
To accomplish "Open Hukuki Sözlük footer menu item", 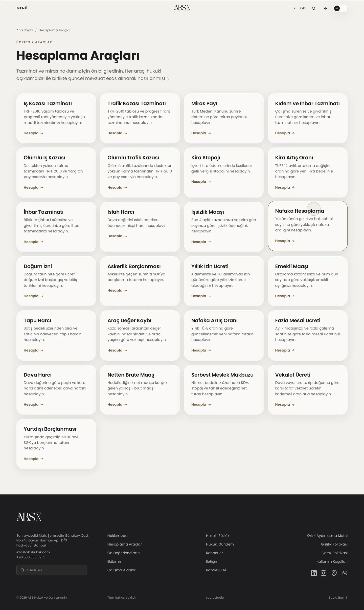I will (x=218, y=536).
